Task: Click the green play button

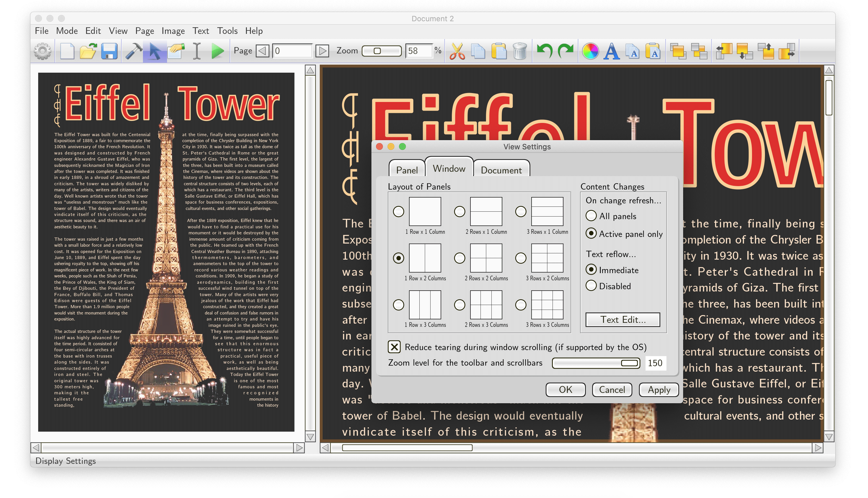Action: [217, 51]
